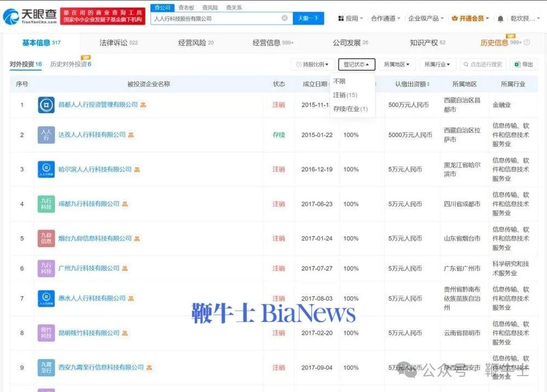Choose 注销(15) in status dropdown
Image resolution: width=547 pixels, height=392 pixels.
345,95
